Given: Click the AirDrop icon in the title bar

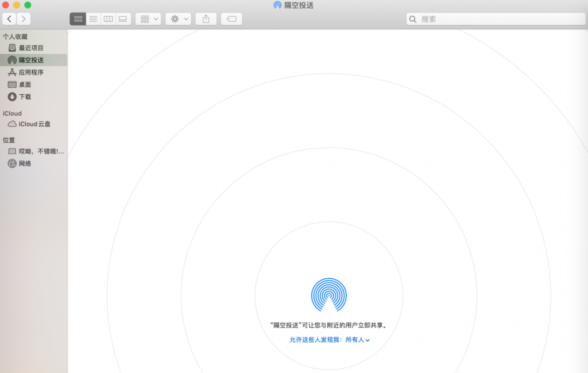Looking at the screenshot, I should 278,5.
